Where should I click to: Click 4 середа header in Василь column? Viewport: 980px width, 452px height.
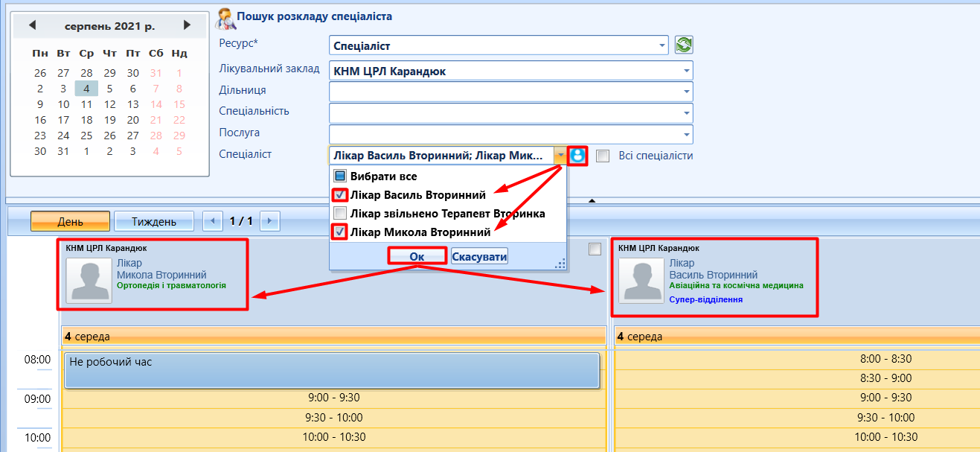click(x=797, y=337)
